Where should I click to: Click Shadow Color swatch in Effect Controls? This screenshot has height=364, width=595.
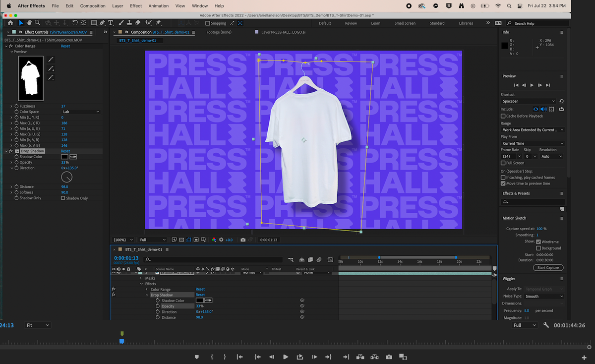[64, 157]
